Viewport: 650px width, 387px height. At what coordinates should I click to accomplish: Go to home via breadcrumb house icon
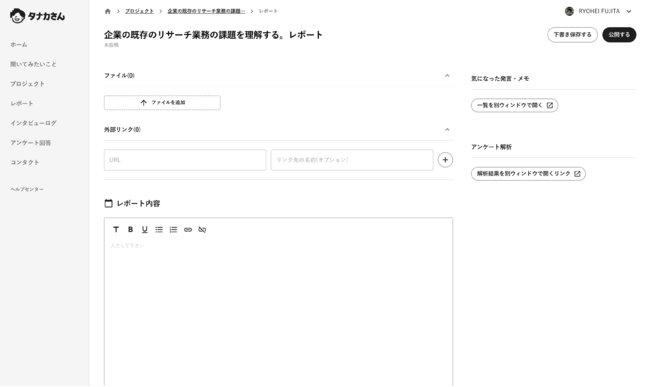point(108,11)
